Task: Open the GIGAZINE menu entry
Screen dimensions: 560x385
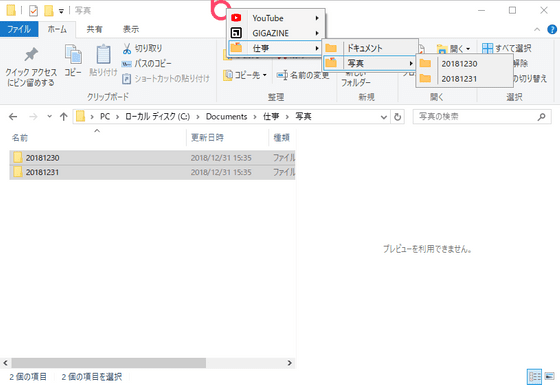Action: (x=276, y=33)
